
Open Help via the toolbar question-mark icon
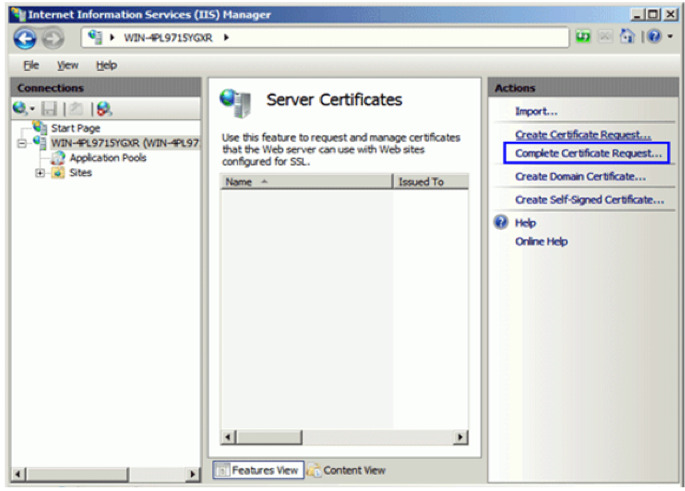pos(654,37)
